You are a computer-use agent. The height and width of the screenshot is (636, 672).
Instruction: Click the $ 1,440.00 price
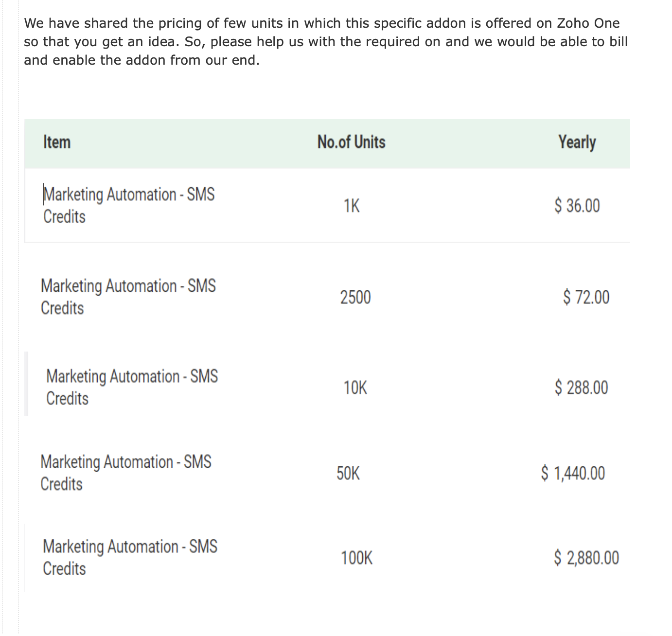coord(573,473)
